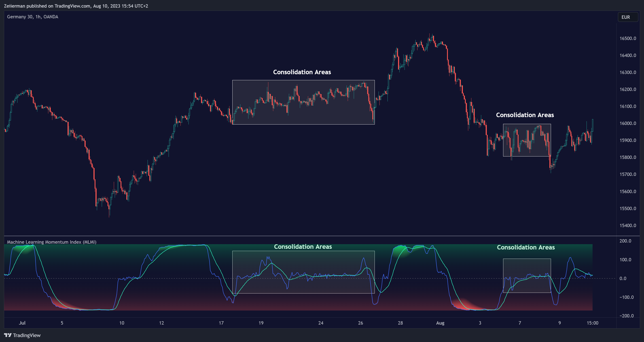644x342 pixels.
Task: Select the 15700.0 price axis label
Action: pyautogui.click(x=628, y=174)
